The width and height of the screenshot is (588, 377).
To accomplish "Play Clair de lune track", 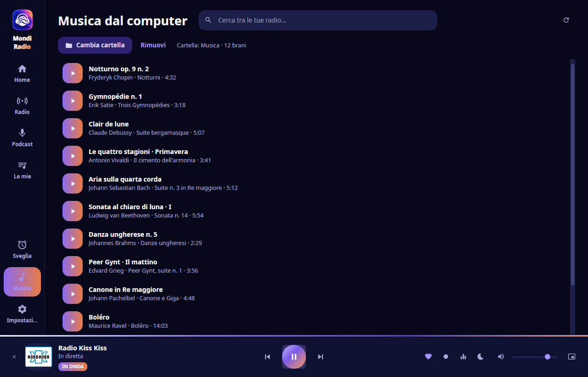I will click(x=73, y=128).
